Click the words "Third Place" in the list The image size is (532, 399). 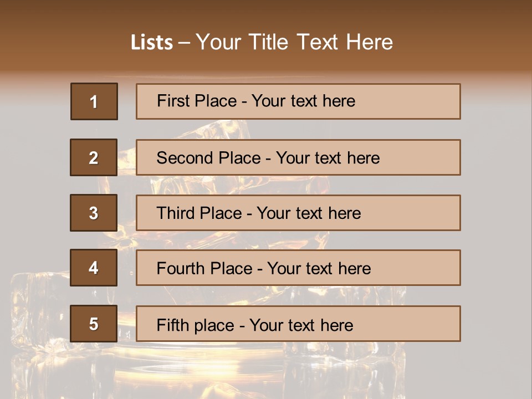[199, 213]
